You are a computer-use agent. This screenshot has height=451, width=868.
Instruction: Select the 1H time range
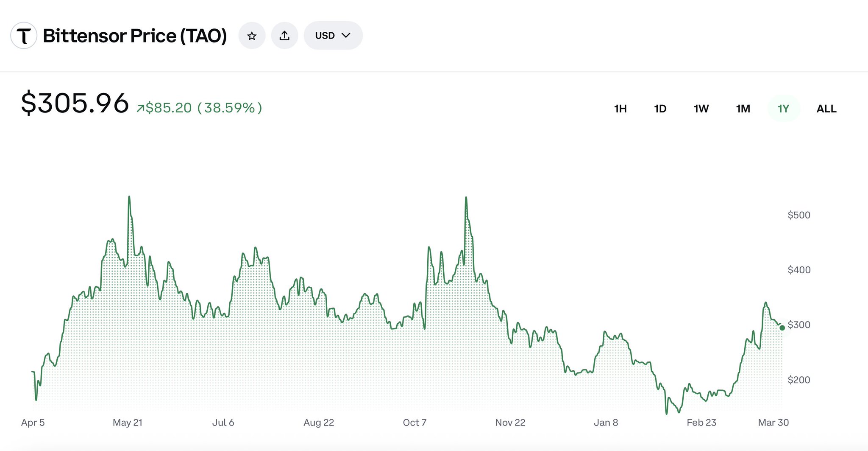[x=620, y=109]
